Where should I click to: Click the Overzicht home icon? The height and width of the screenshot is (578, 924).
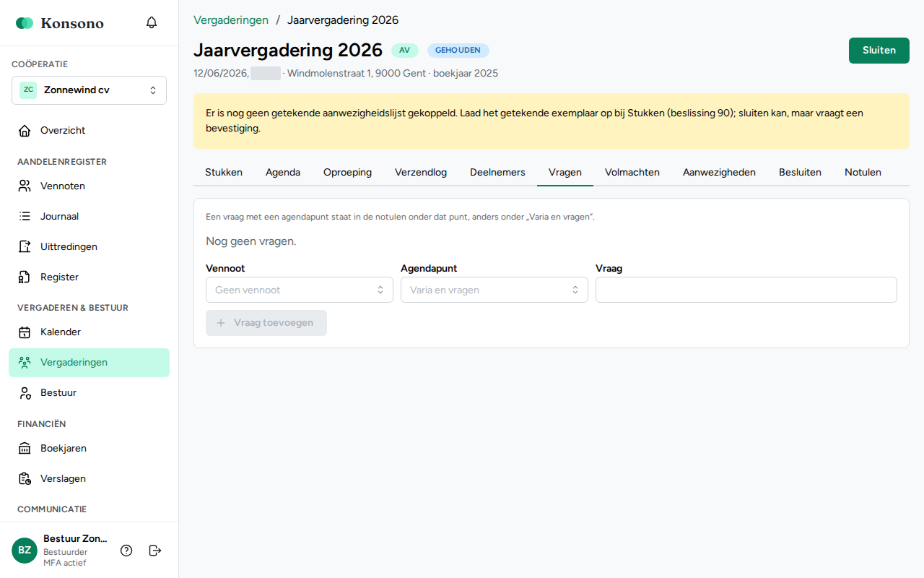click(25, 131)
